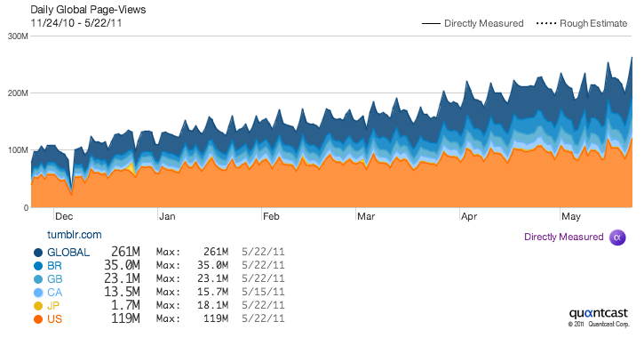Click the 261M value in GLOBAL row
644x338 pixels.
(125, 252)
